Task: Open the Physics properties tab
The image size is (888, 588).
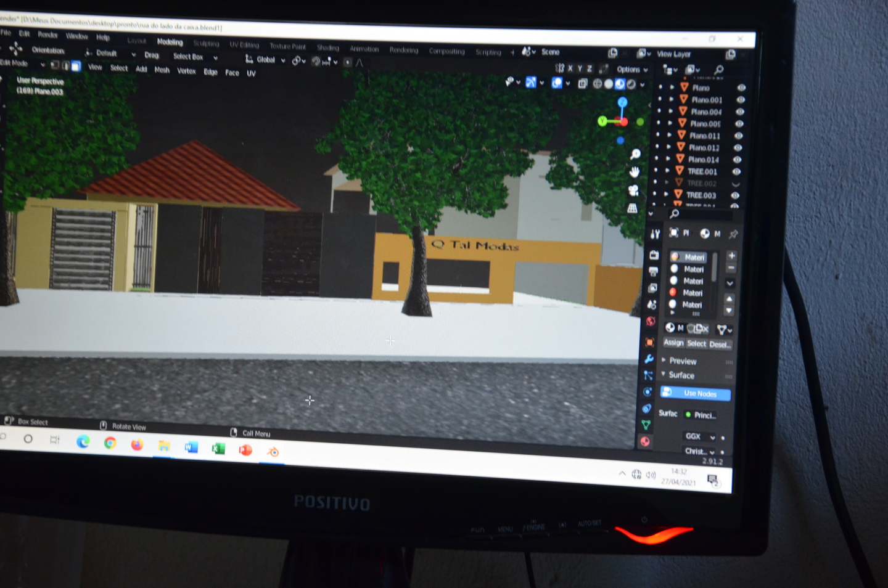Action: click(647, 392)
